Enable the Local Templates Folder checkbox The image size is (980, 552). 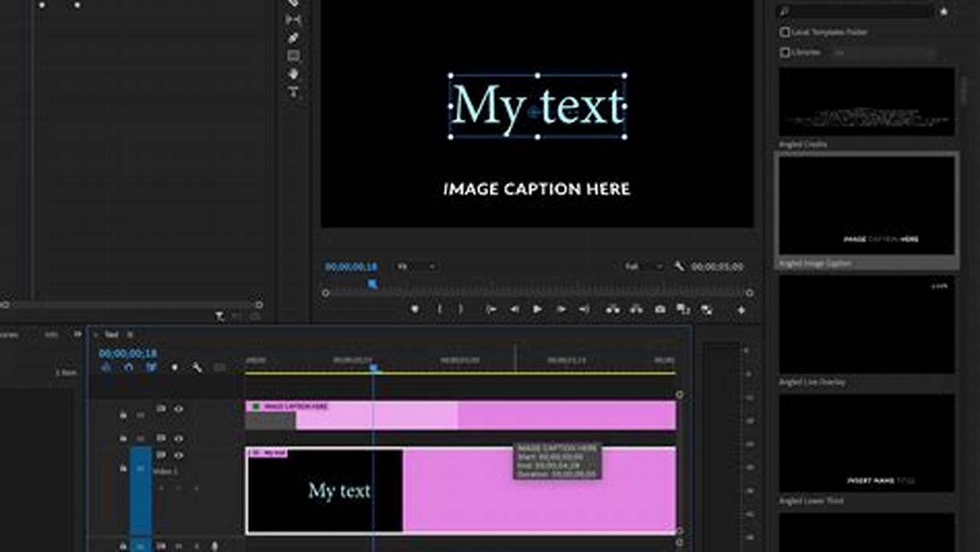tap(785, 32)
